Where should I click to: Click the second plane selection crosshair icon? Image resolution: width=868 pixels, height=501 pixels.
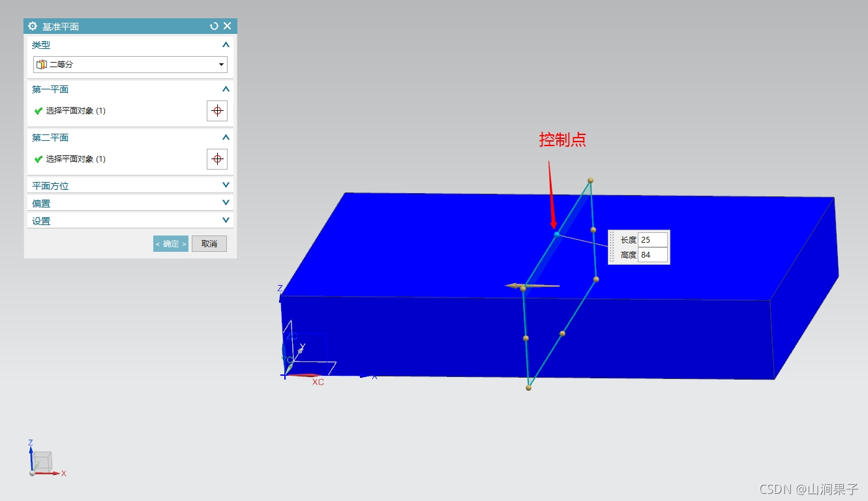click(x=217, y=159)
